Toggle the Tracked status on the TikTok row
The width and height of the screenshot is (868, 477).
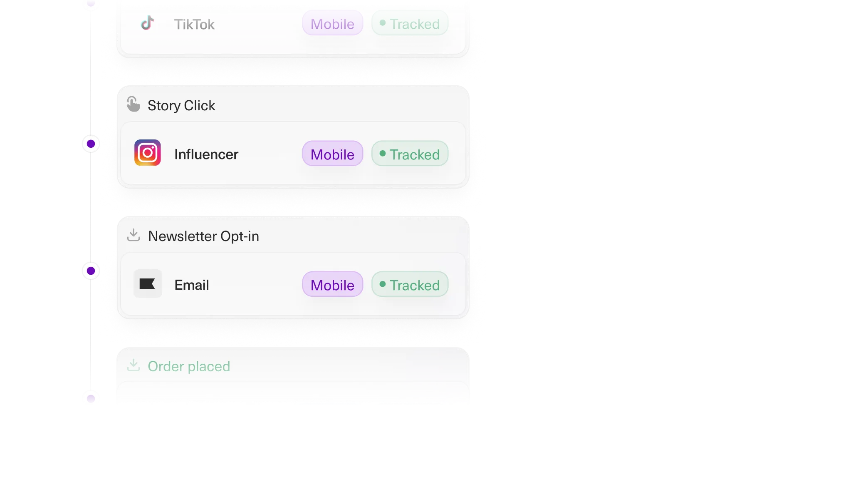[x=410, y=23]
